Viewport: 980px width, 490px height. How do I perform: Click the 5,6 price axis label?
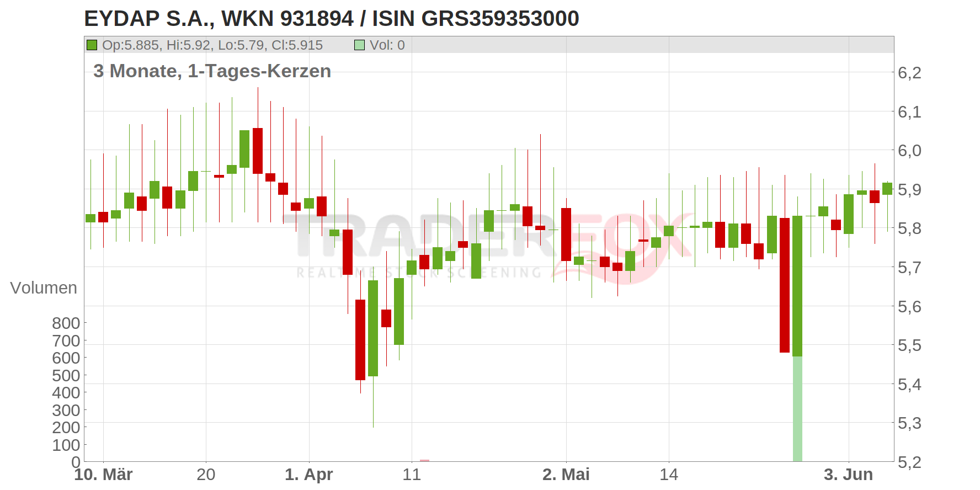[909, 307]
